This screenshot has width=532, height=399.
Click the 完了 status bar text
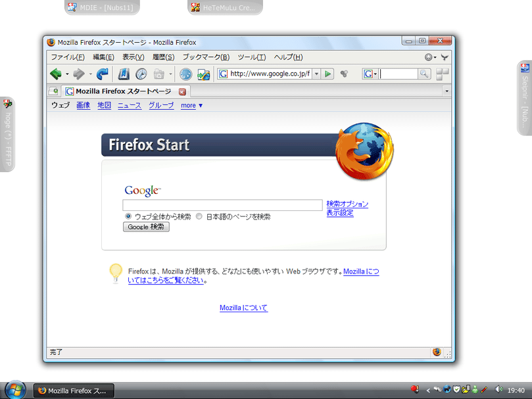tap(56, 352)
